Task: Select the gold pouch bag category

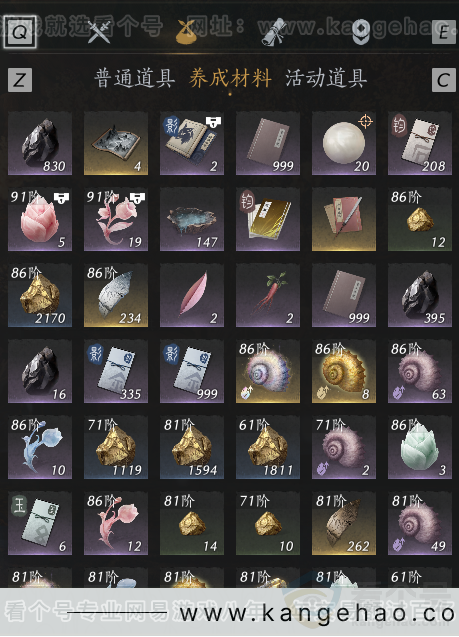Action: [188, 31]
